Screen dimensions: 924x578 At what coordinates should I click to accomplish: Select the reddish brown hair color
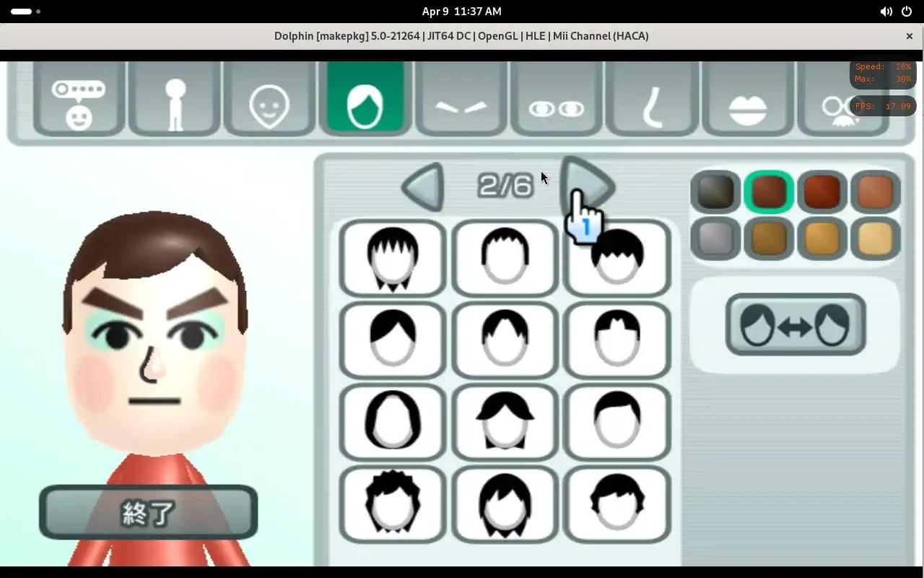click(x=822, y=191)
